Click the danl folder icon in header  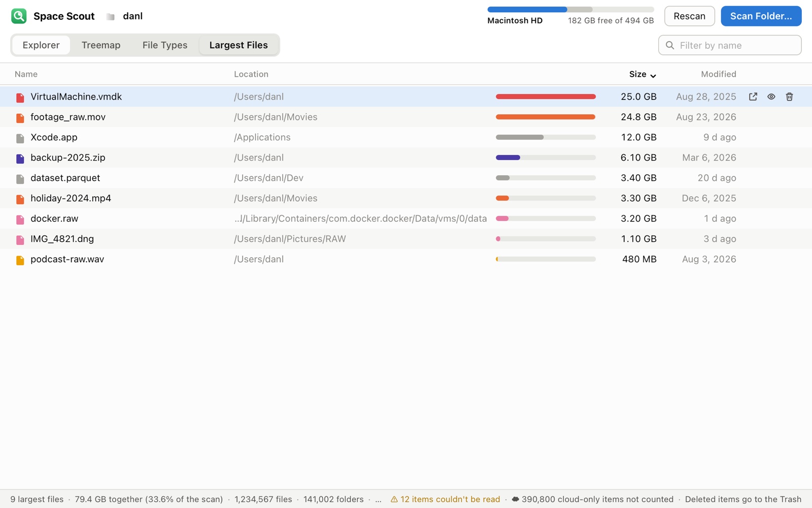110,17
